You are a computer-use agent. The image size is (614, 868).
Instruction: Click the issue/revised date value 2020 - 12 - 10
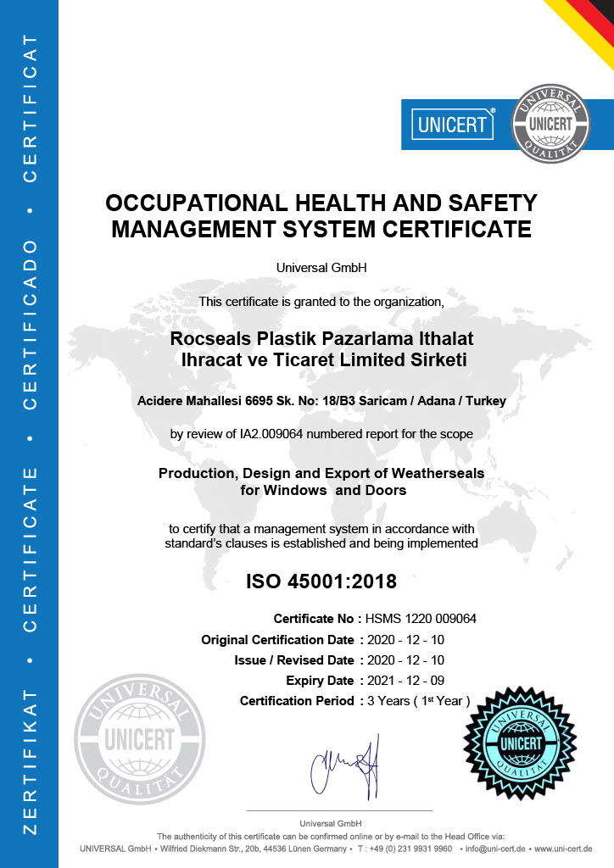(x=406, y=660)
